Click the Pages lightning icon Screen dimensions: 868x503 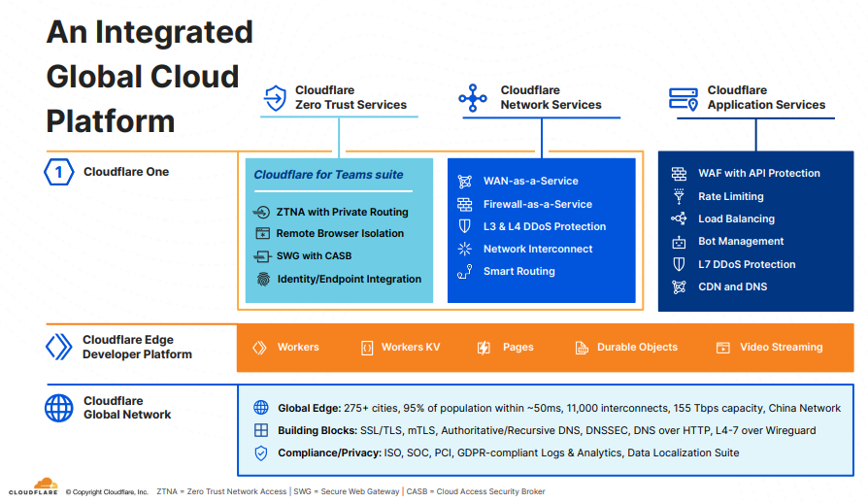pyautogui.click(x=484, y=348)
